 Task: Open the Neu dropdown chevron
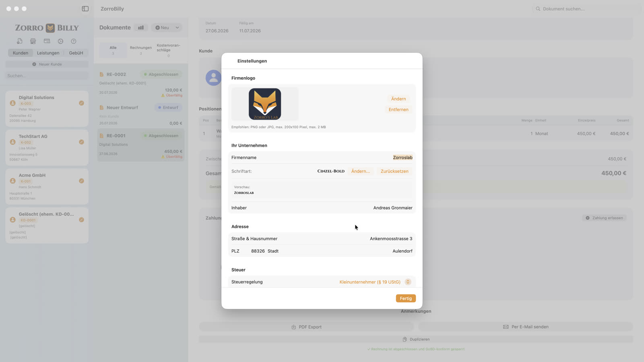177,28
